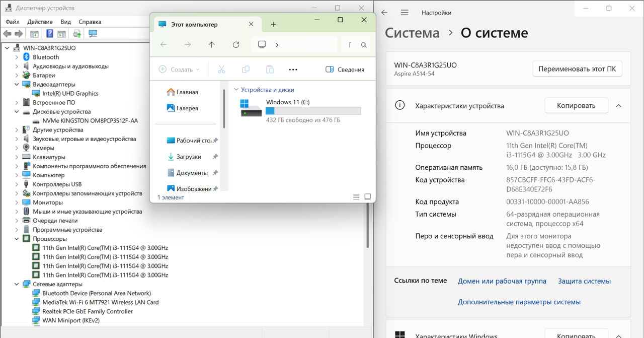Open the Действие menu
This screenshot has width=644, height=338.
click(x=40, y=22)
